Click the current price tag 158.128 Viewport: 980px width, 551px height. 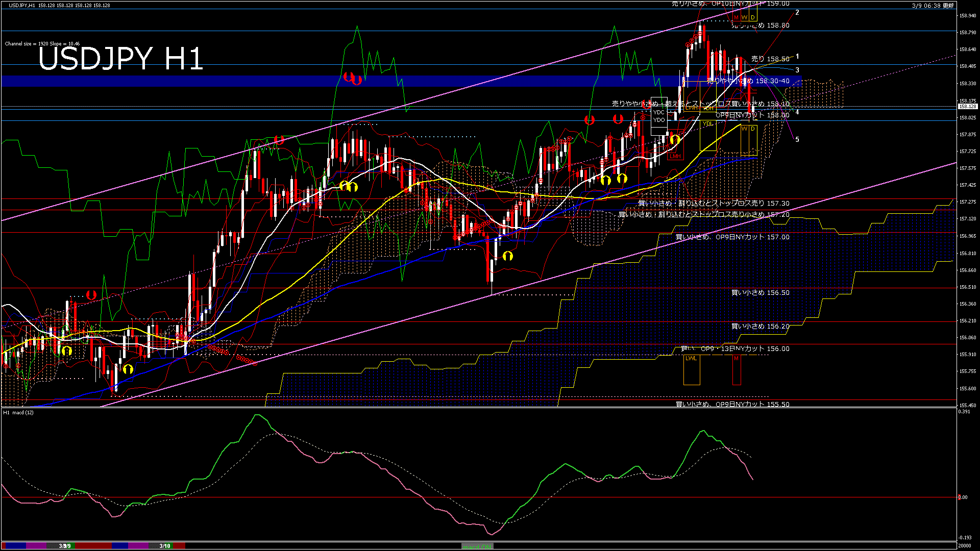(967, 107)
